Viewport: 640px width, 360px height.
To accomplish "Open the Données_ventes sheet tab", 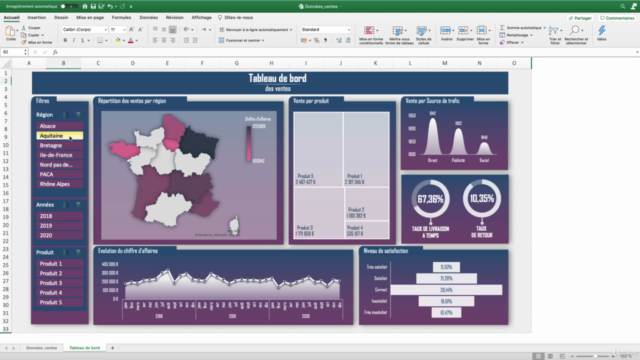I will click(x=41, y=348).
